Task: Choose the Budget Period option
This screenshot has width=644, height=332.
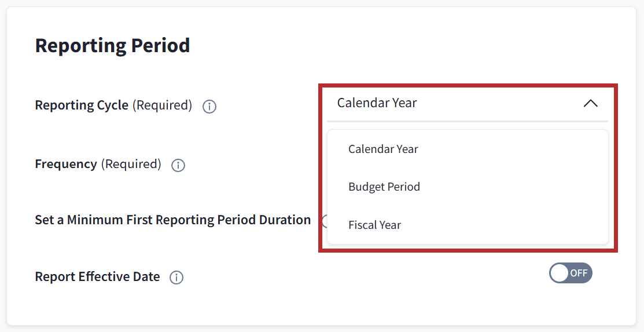Action: pos(384,187)
